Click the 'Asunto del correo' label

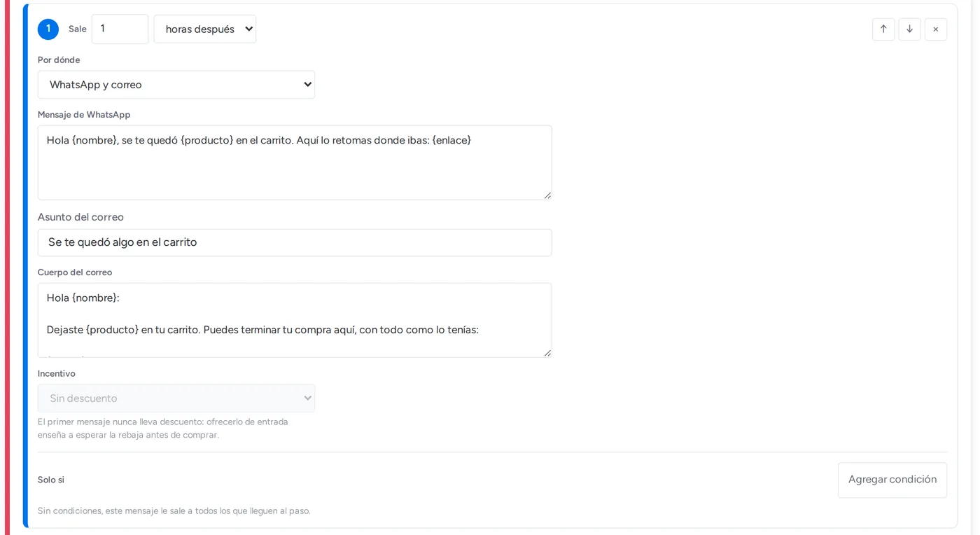(x=80, y=217)
